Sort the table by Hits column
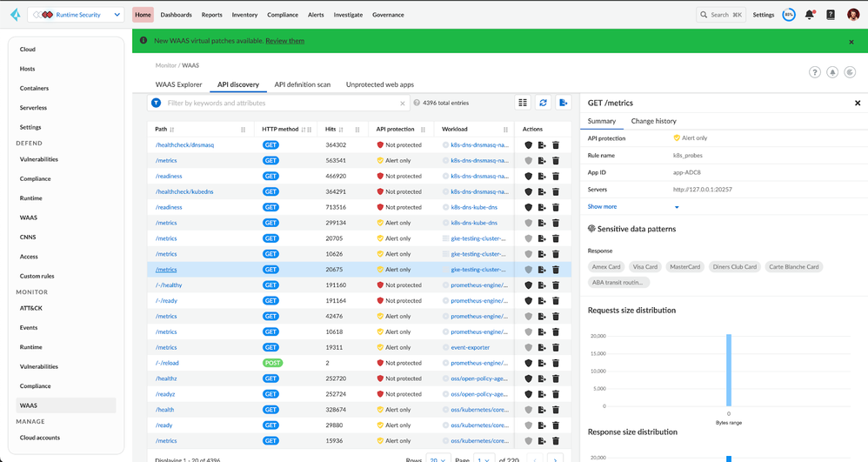The height and width of the screenshot is (462, 868). point(341,130)
